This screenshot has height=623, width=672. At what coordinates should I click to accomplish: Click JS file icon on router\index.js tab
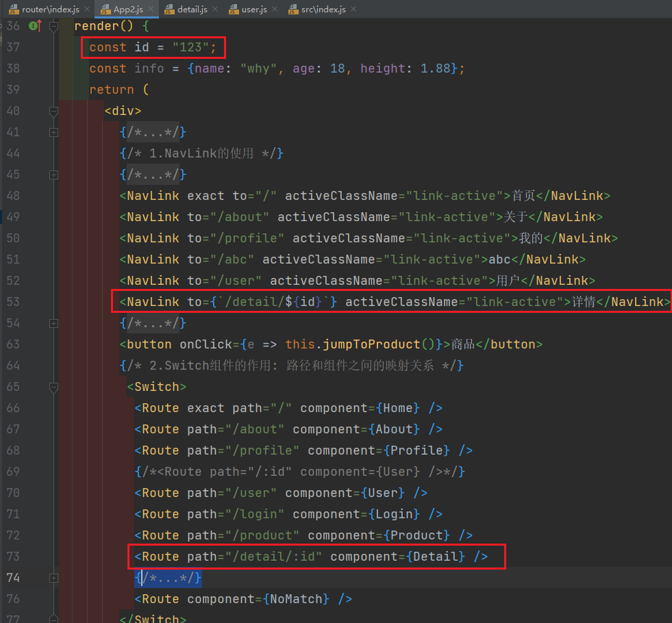(x=14, y=9)
